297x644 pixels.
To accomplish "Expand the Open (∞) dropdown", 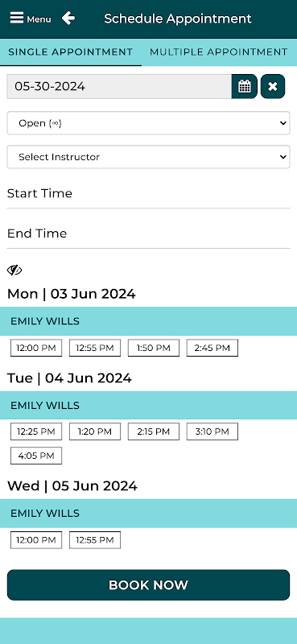I will (148, 123).
